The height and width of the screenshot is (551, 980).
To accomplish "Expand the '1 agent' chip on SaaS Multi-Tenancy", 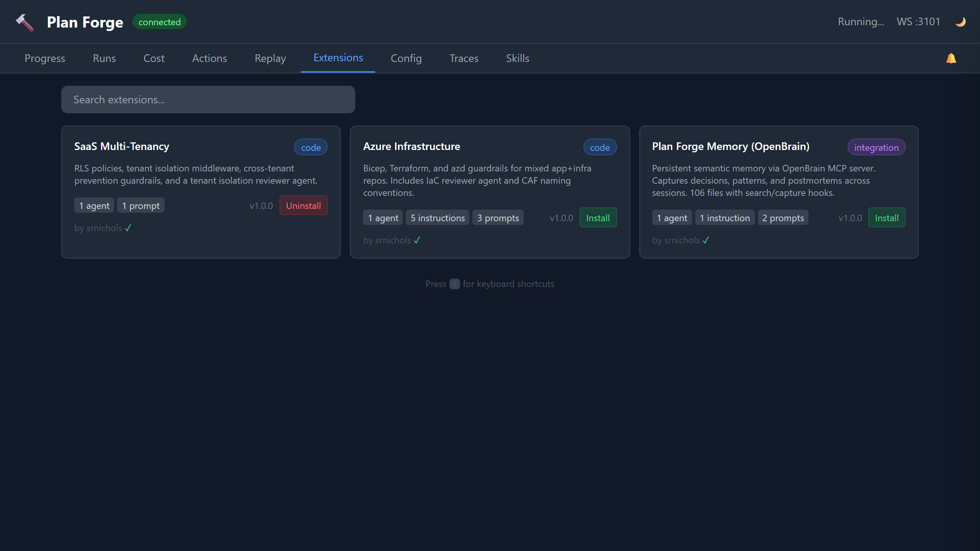I will click(94, 205).
